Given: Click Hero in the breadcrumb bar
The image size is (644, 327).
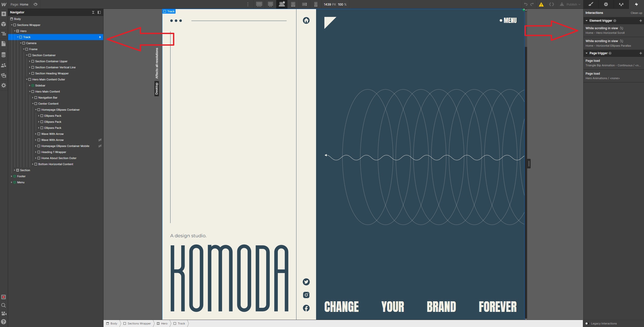Looking at the screenshot, I should coord(162,323).
